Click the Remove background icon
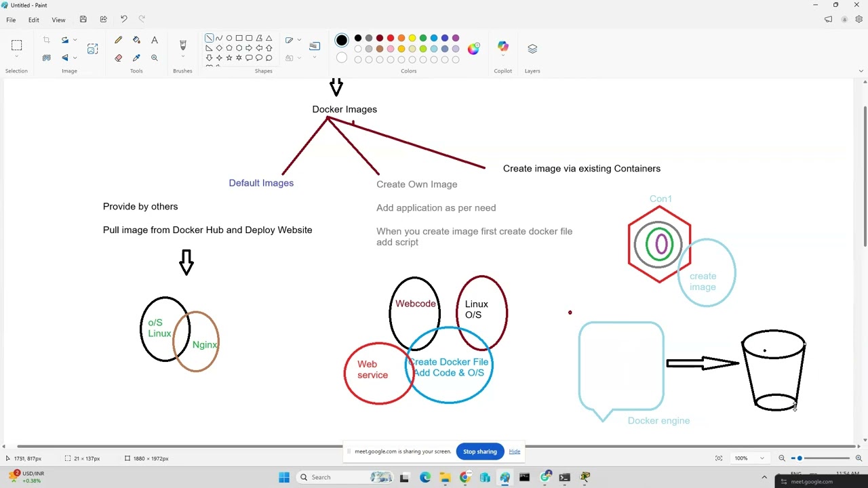The width and height of the screenshot is (868, 488). click(x=47, y=58)
